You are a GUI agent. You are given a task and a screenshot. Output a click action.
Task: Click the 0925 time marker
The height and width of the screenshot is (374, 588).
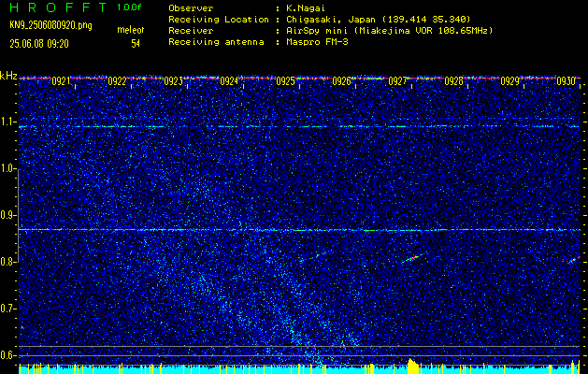[x=285, y=81]
